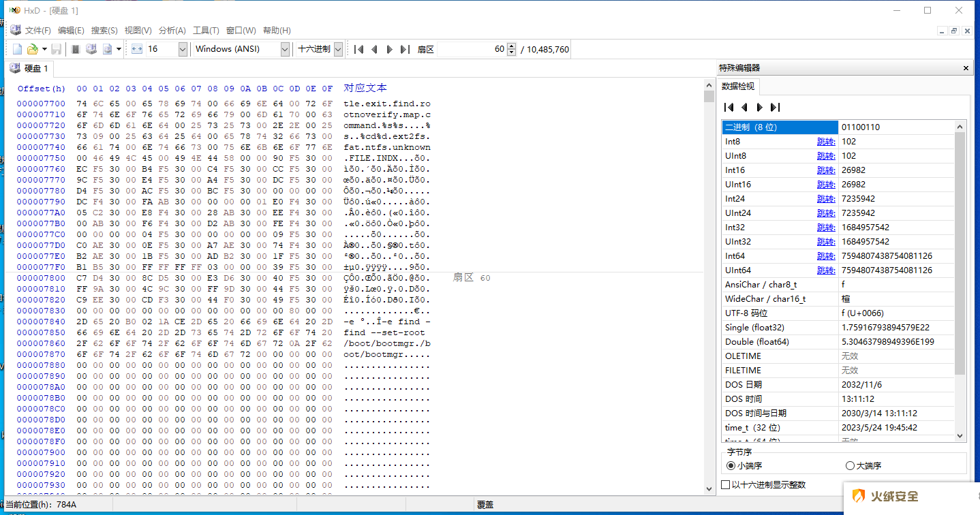Viewport: 980px width, 515px height.
Task: Open the 窗口(W) menu
Action: (x=241, y=31)
